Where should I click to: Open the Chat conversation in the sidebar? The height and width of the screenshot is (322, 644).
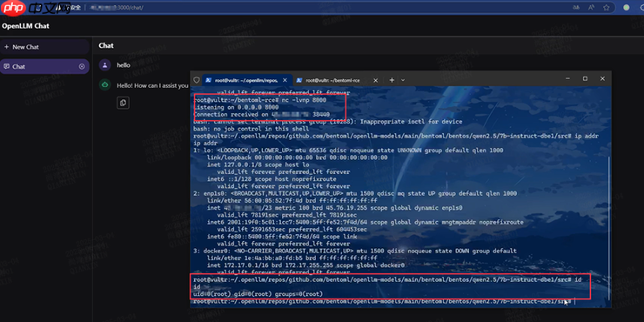(x=44, y=66)
